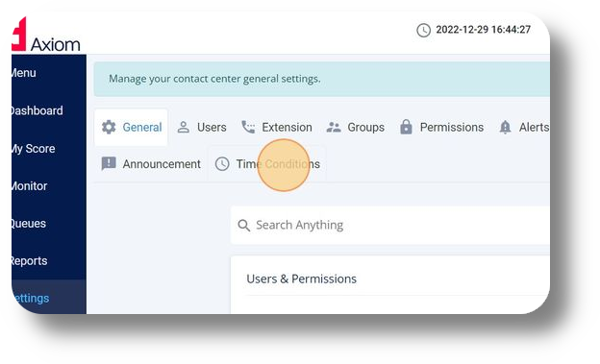The width and height of the screenshot is (600, 364).
Task: Click the Extension phone icon
Action: (x=248, y=127)
